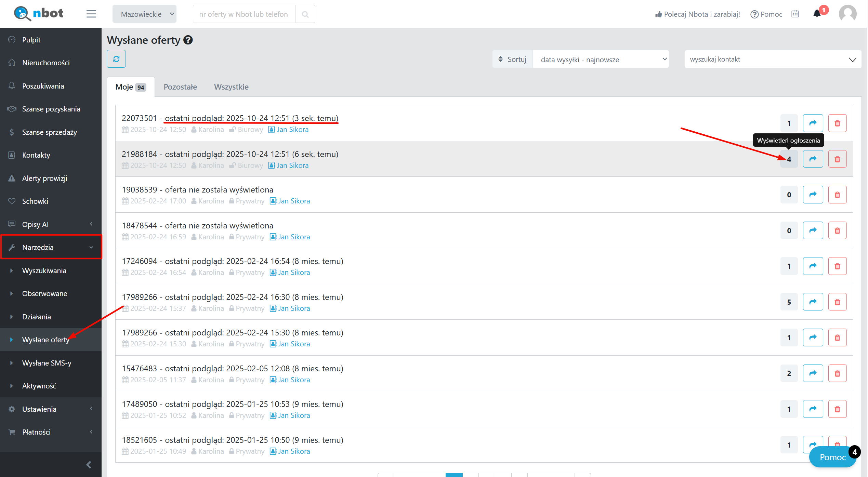Resend offer 22073501 with share arrow
Screen dimensions: 868x477
click(813, 123)
